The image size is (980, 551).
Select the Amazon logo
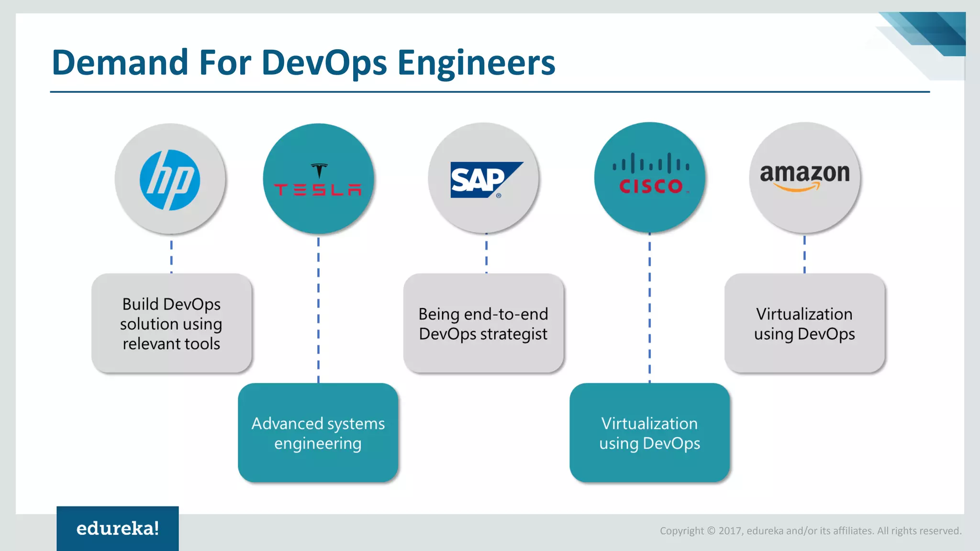tap(805, 177)
